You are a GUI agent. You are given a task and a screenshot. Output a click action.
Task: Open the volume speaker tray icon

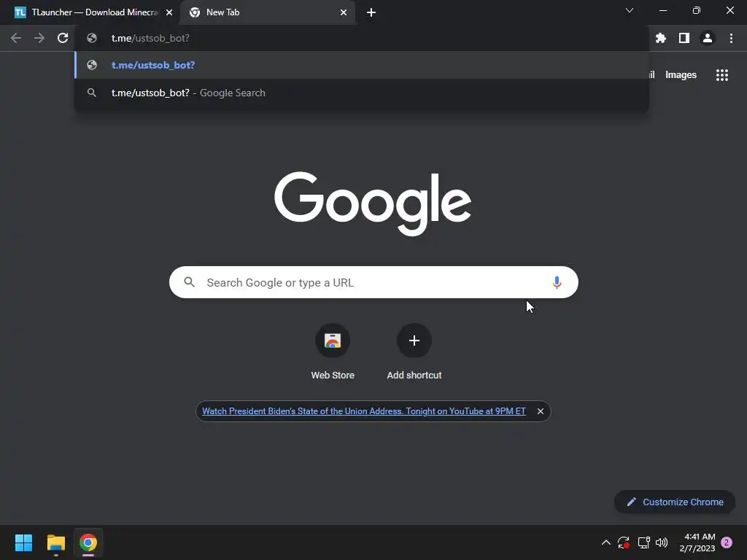pyautogui.click(x=662, y=542)
